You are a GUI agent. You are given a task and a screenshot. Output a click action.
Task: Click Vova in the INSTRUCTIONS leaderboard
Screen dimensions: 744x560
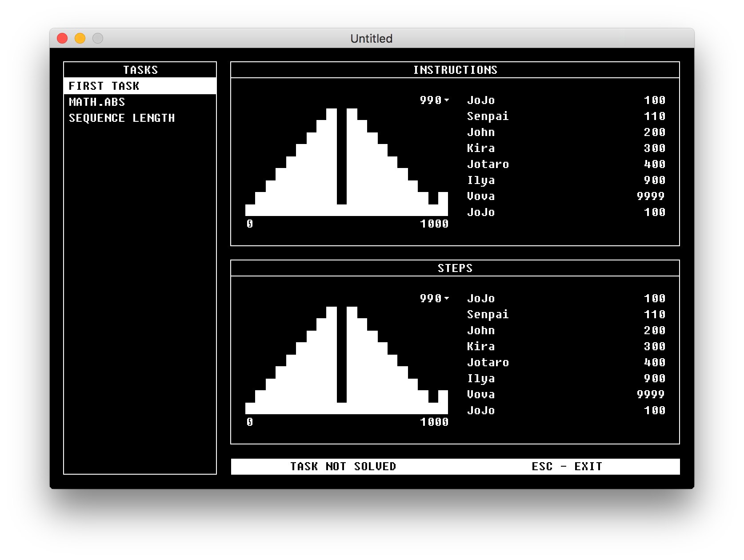coord(481,196)
